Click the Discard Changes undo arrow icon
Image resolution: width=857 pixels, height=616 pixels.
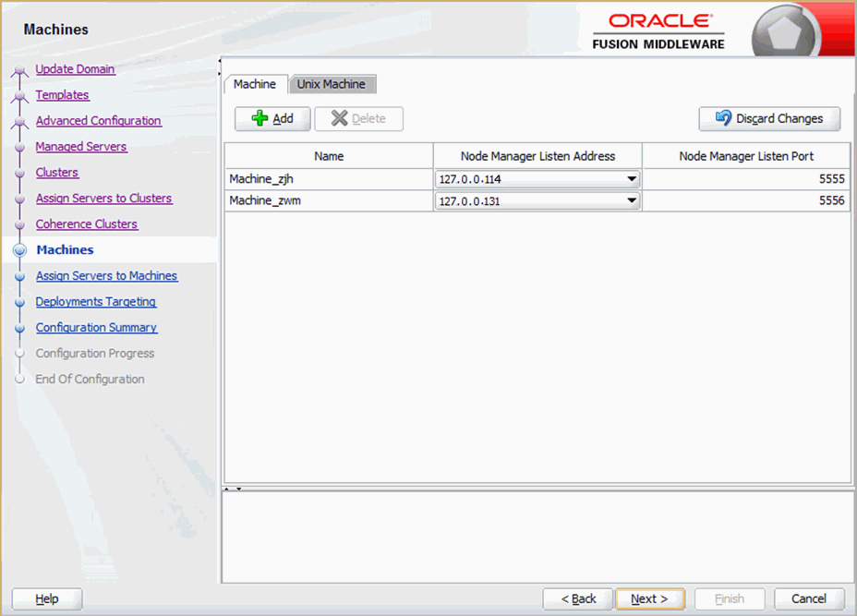click(723, 118)
